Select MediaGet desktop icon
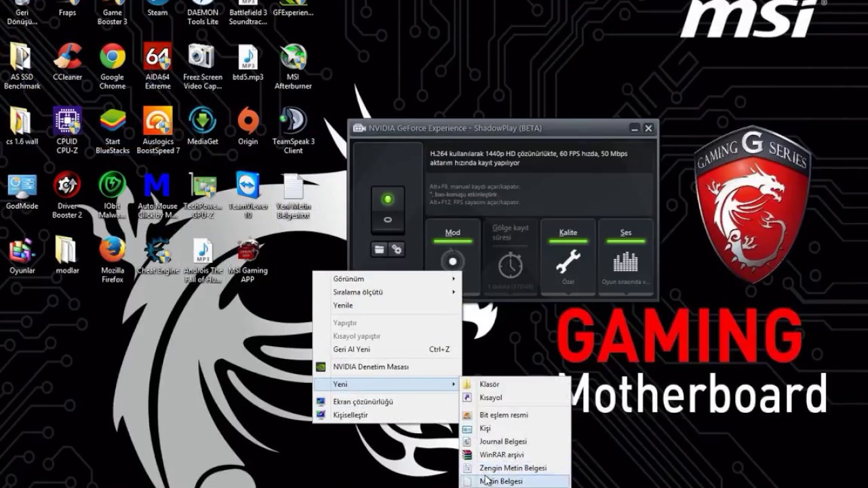This screenshot has width=868, height=488. [x=202, y=127]
